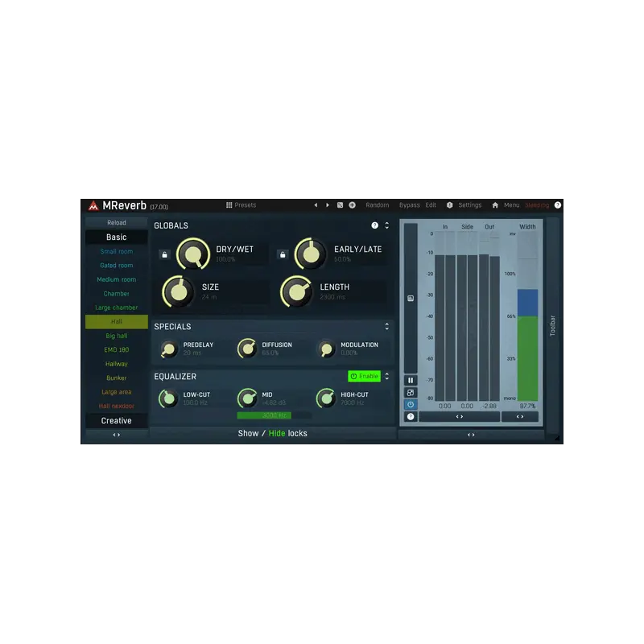Viewport: 644px width, 644px height.
Task: Click the Reload button
Action: [117, 223]
